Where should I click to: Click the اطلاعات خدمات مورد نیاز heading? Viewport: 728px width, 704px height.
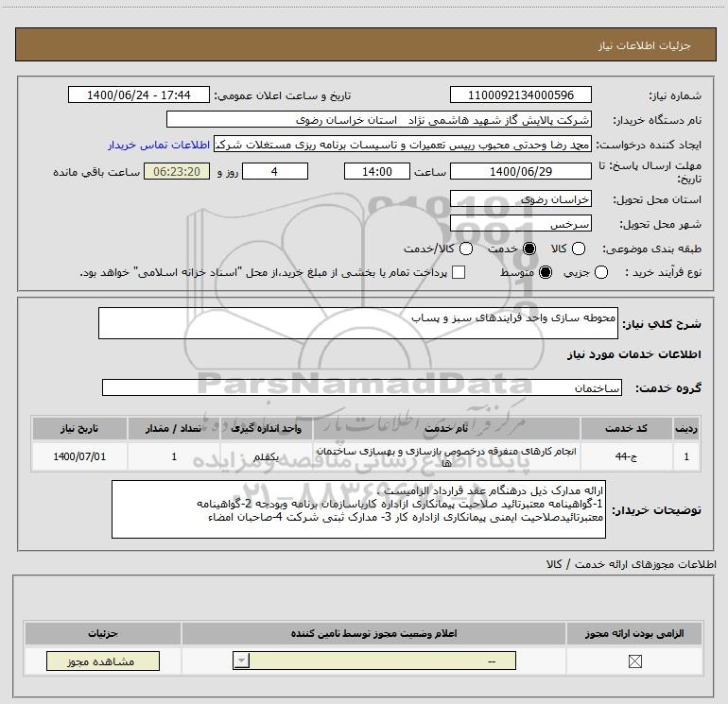(633, 354)
